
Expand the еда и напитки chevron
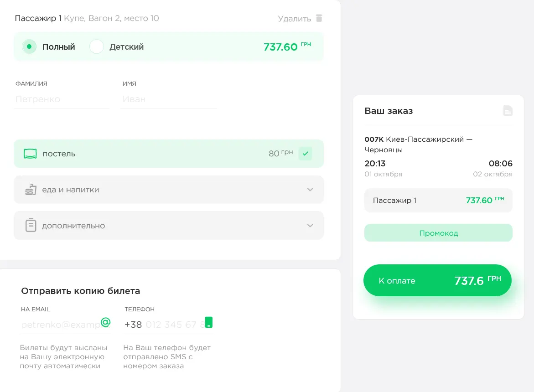click(x=310, y=190)
